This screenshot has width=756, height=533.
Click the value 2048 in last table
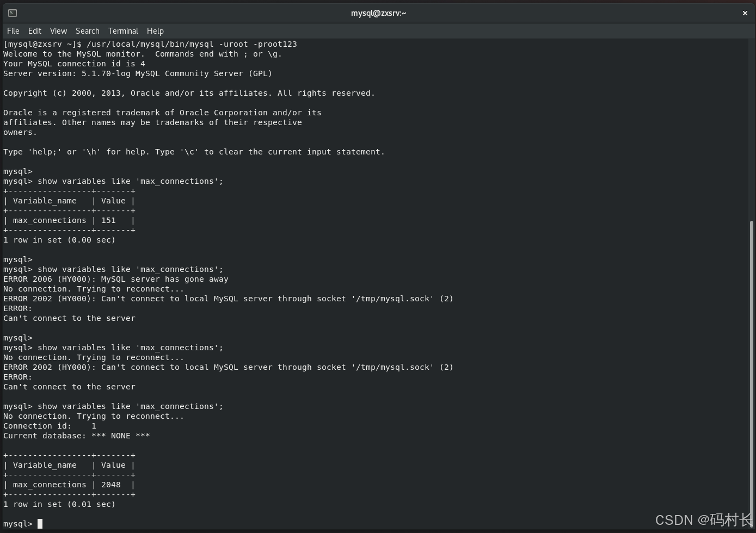point(111,485)
